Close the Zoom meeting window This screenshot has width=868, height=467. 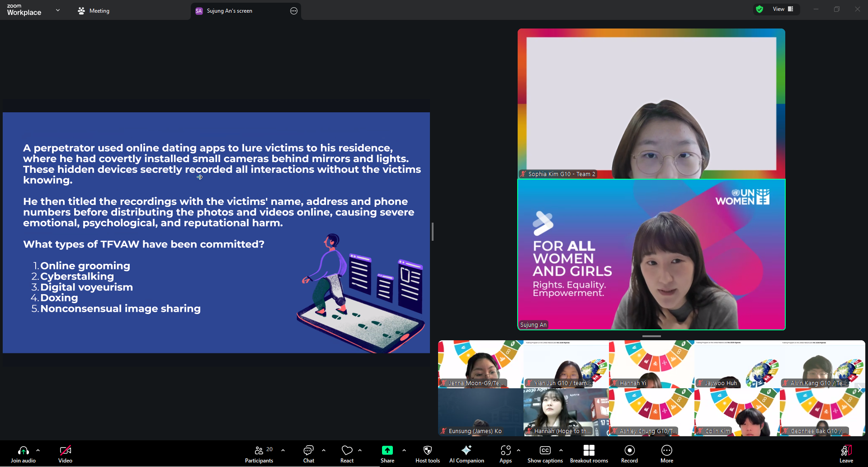858,9
